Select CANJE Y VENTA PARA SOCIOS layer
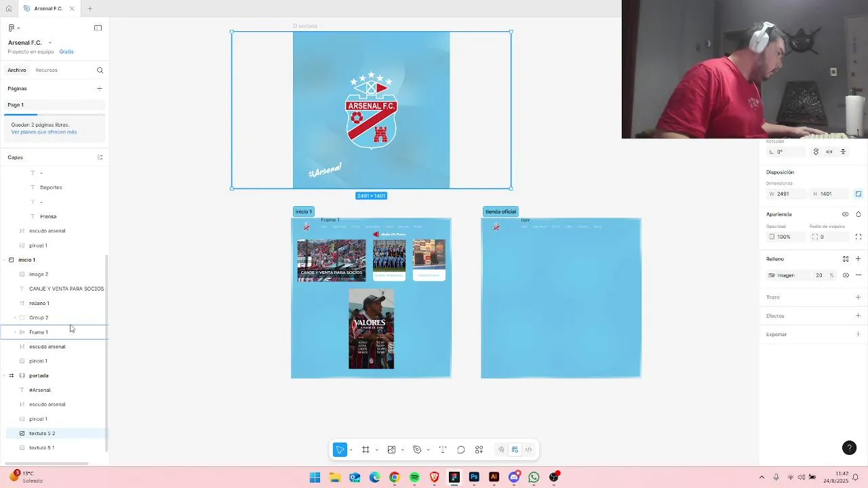 click(x=66, y=289)
